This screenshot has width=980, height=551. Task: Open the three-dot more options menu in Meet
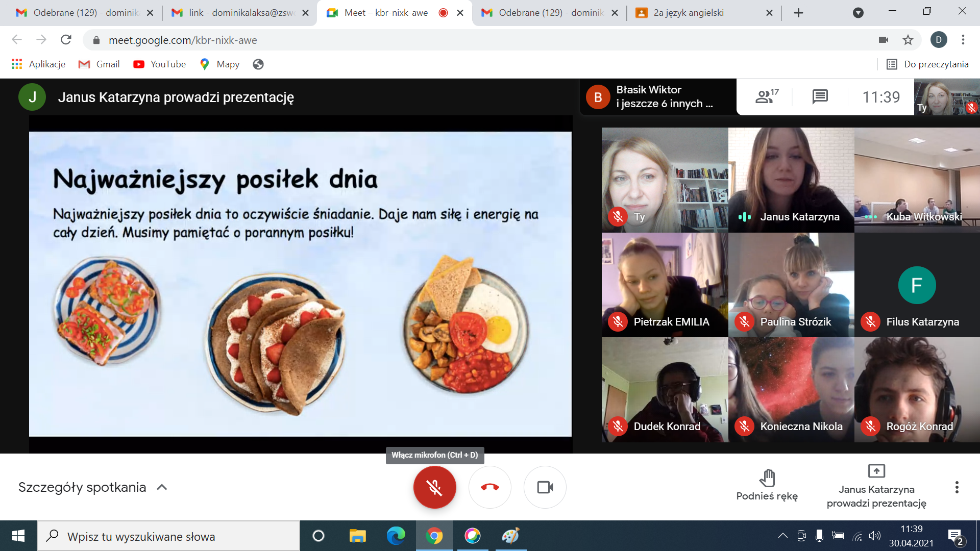click(957, 487)
